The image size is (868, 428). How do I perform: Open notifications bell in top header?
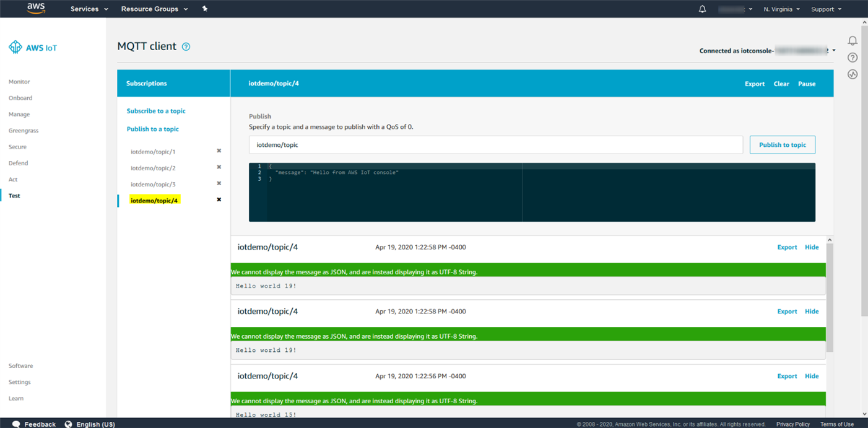tap(702, 9)
